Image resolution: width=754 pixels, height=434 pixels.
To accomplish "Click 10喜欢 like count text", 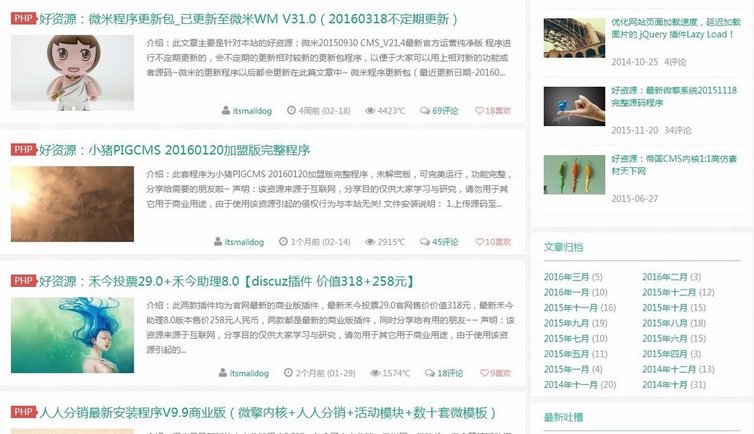I will click(x=498, y=242).
